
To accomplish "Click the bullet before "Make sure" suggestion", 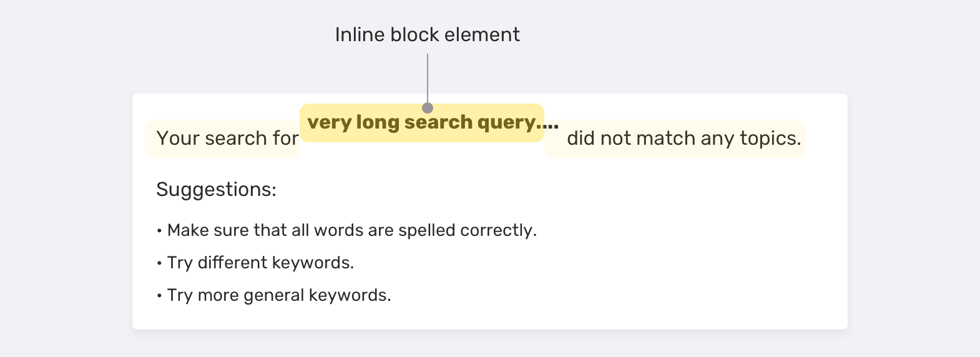I will click(159, 231).
